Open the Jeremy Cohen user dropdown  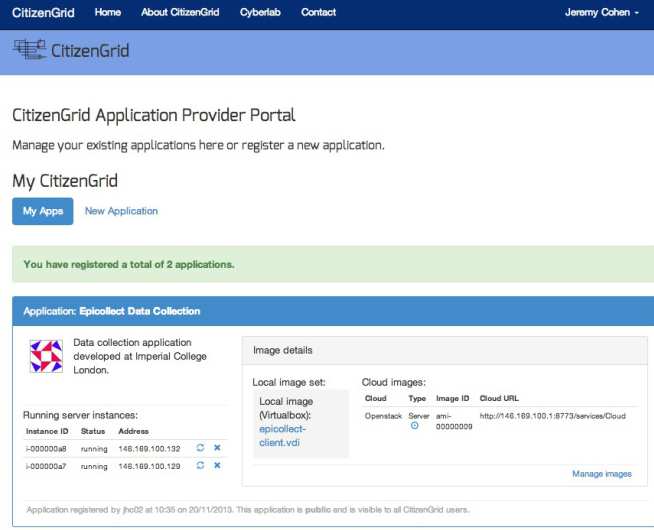(602, 13)
